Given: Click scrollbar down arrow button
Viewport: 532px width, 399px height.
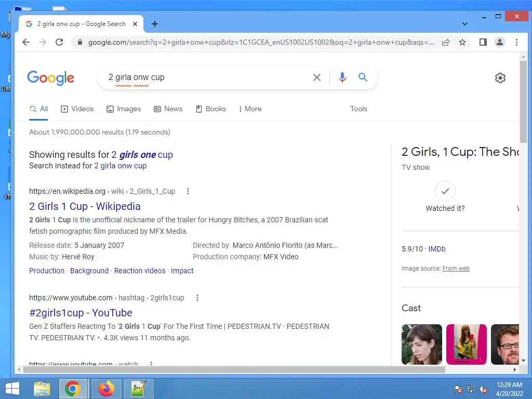Looking at the screenshot, I should 523,361.
